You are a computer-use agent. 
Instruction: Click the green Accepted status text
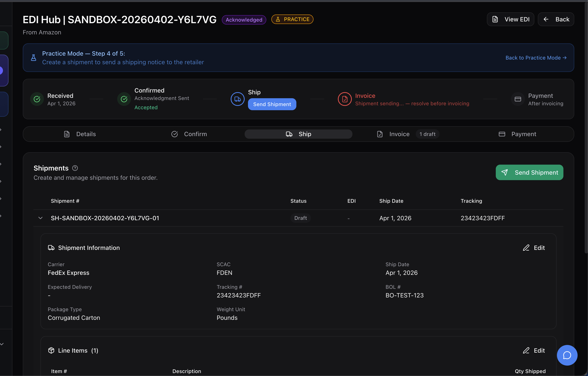[x=146, y=107]
